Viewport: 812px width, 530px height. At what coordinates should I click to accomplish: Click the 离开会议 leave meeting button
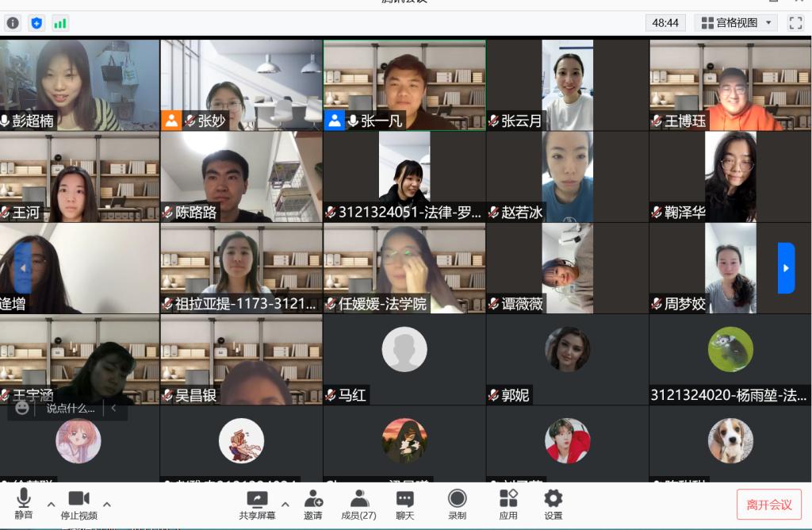coord(768,504)
